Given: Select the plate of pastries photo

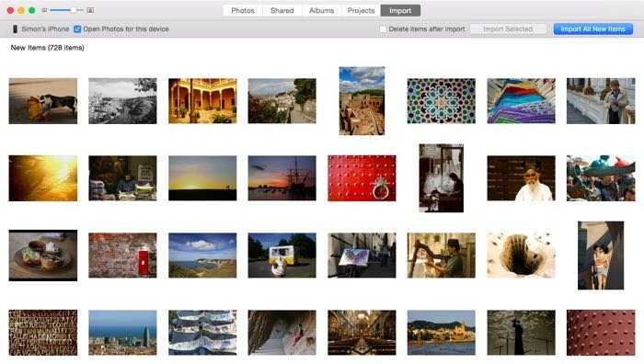Looking at the screenshot, I should [x=43, y=256].
